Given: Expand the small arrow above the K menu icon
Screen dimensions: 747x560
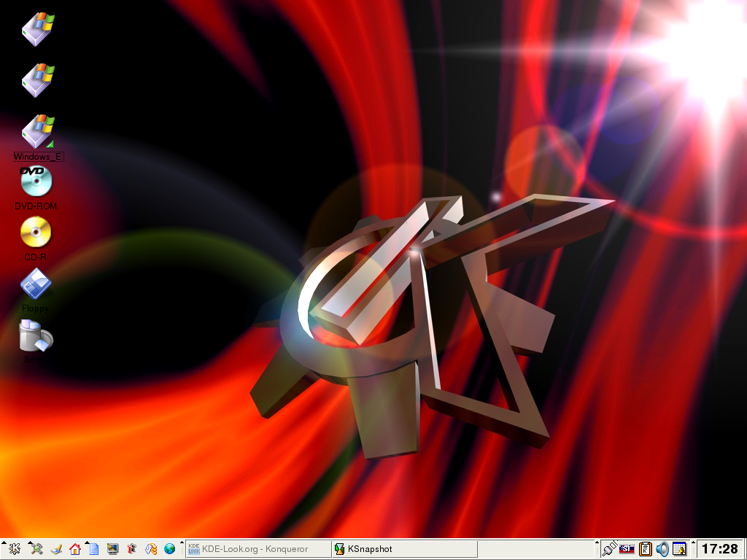Looking at the screenshot, I should pos(4,542).
